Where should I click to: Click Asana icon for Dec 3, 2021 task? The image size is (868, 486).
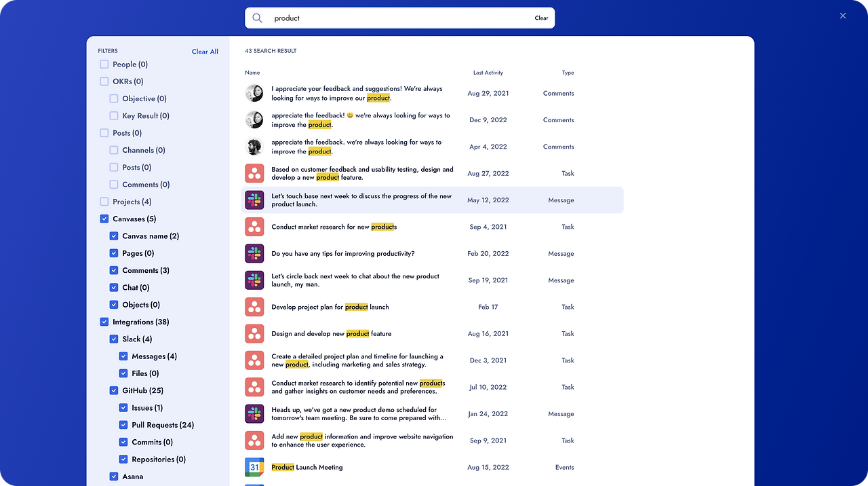tap(254, 360)
